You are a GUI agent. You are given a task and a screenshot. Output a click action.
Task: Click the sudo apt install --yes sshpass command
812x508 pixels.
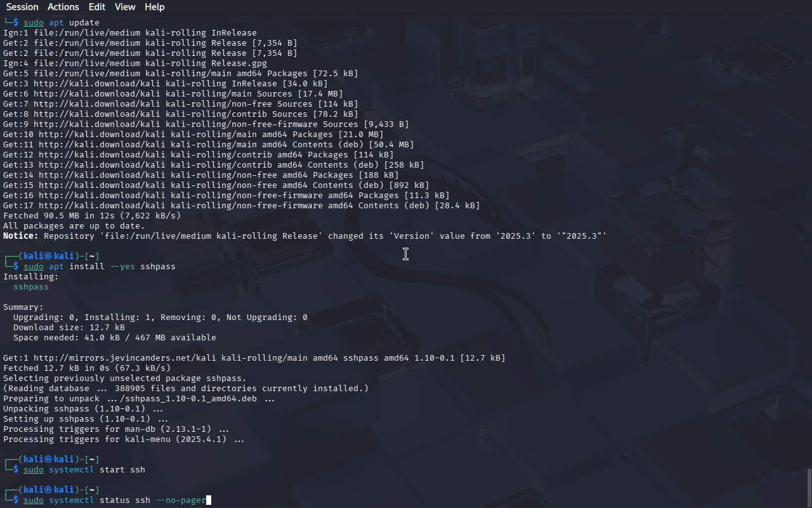click(x=100, y=267)
